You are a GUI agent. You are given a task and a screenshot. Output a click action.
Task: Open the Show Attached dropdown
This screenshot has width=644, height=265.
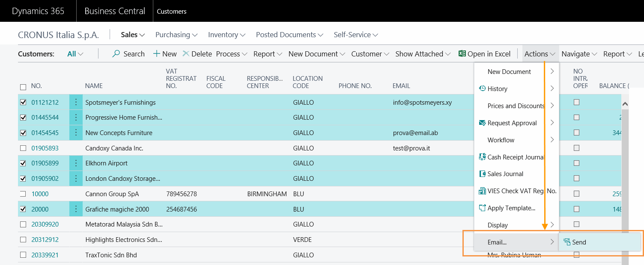tap(423, 54)
